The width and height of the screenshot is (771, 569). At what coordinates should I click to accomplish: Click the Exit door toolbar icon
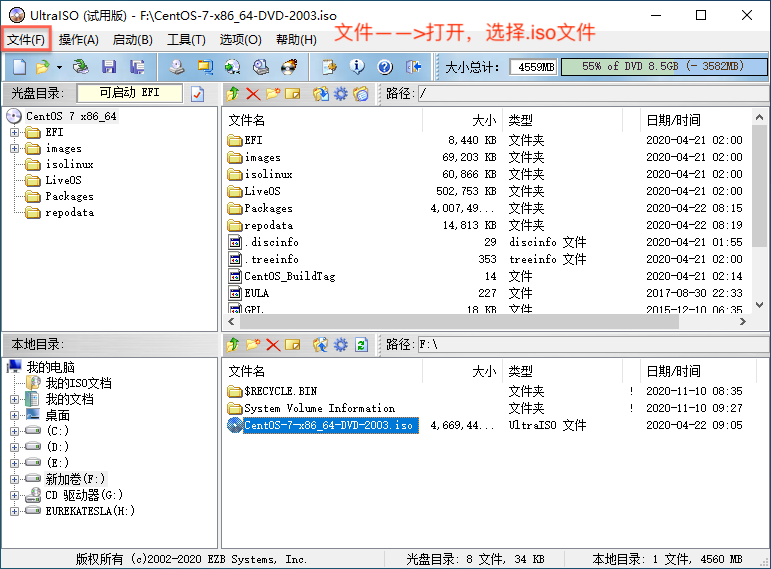point(414,66)
